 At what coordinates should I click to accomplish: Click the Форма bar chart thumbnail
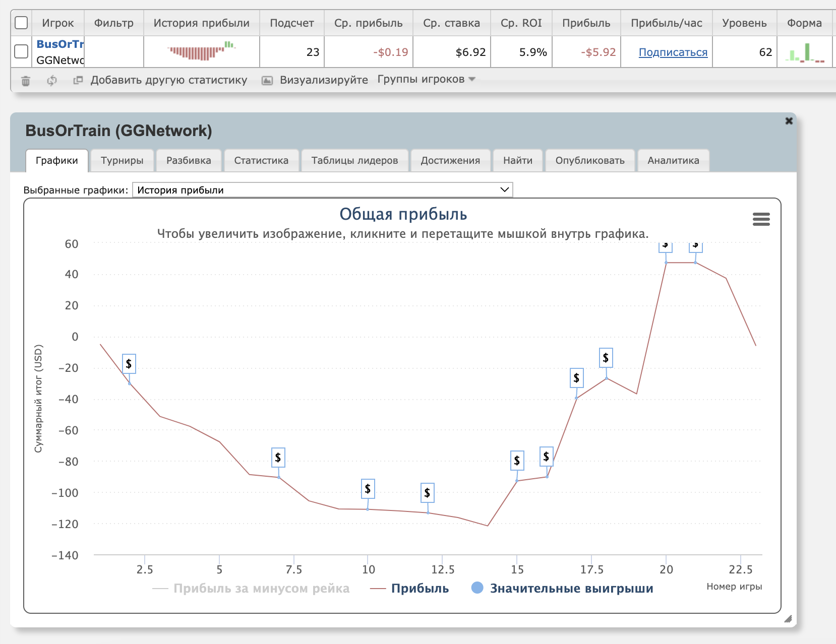pyautogui.click(x=805, y=52)
